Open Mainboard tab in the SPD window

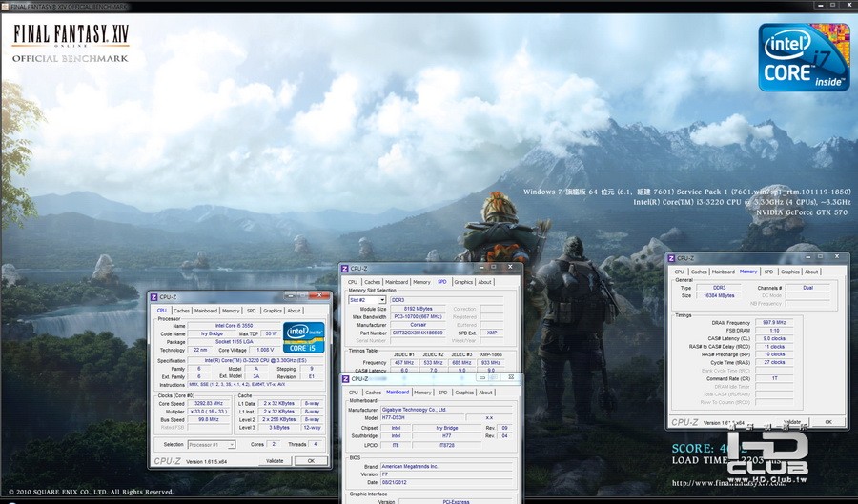click(397, 282)
